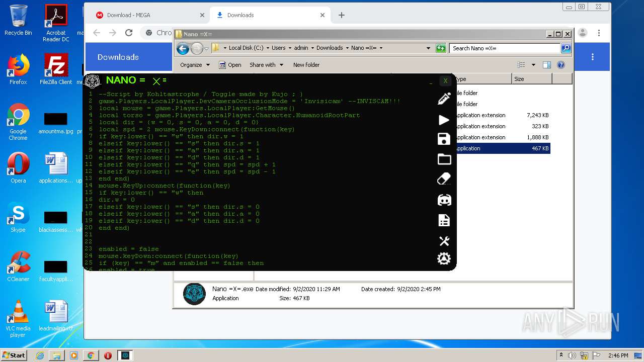Minimize Nano using the green dash
Image resolution: width=644 pixels, height=362 pixels.
(431, 83)
